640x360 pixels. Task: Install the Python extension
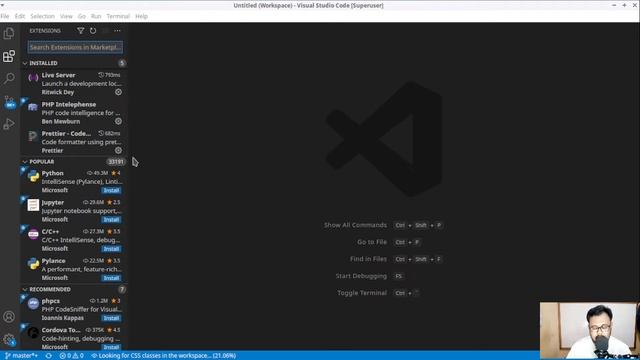coord(111,191)
